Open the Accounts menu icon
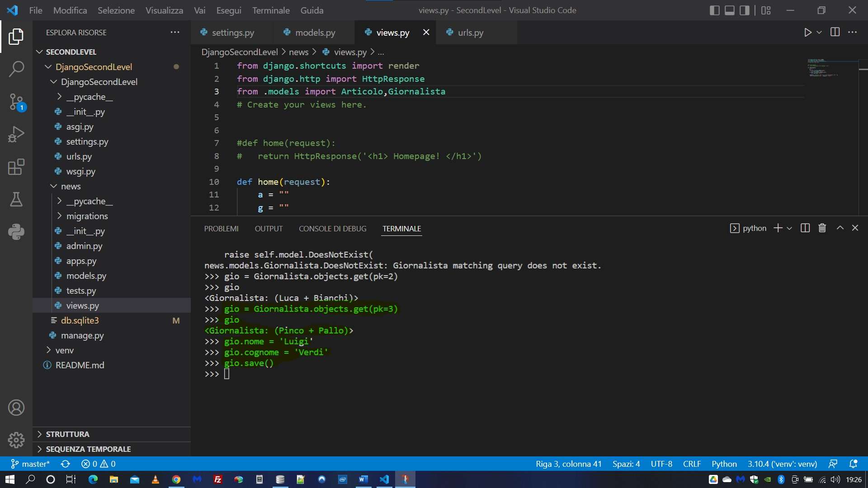This screenshot has height=488, width=868. click(16, 408)
